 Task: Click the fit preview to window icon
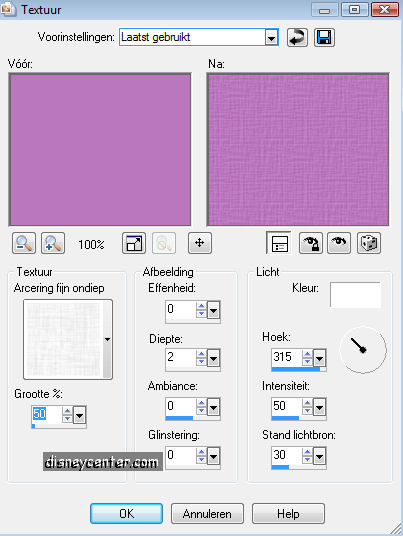tap(134, 243)
